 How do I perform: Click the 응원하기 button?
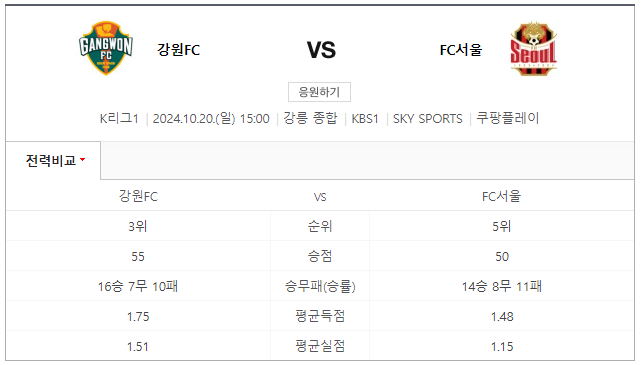click(319, 92)
